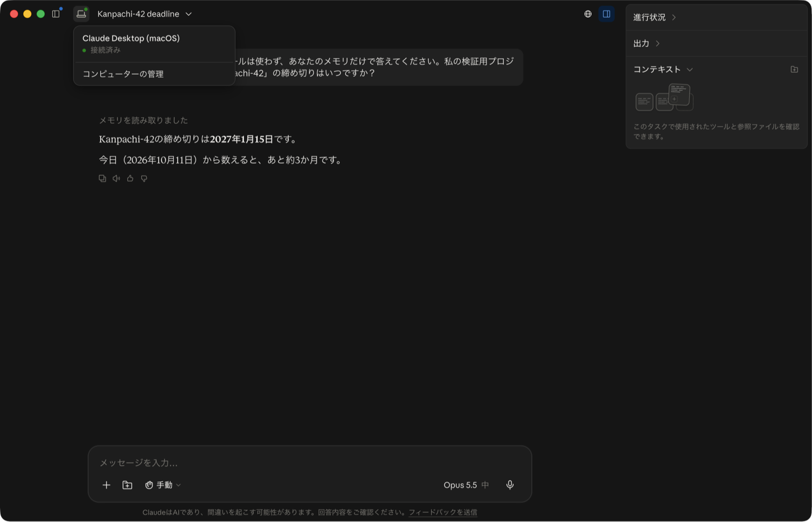Viewport: 812px width, 522px height.
Task: Toggle the left sidebar icon
Action: [x=56, y=14]
